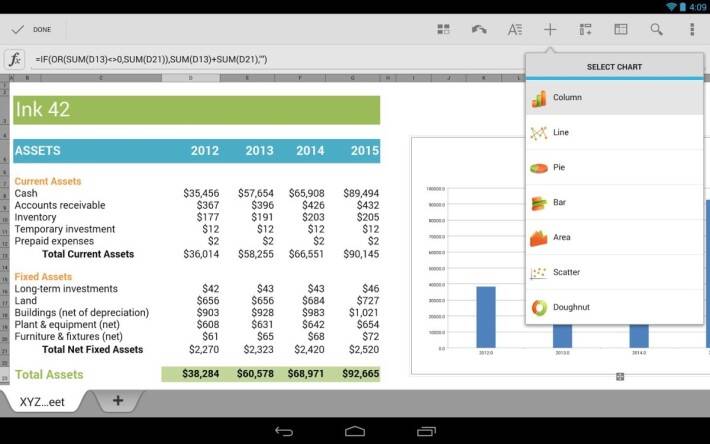Select the Temporary investment label
The height and width of the screenshot is (444, 710).
pos(65,229)
